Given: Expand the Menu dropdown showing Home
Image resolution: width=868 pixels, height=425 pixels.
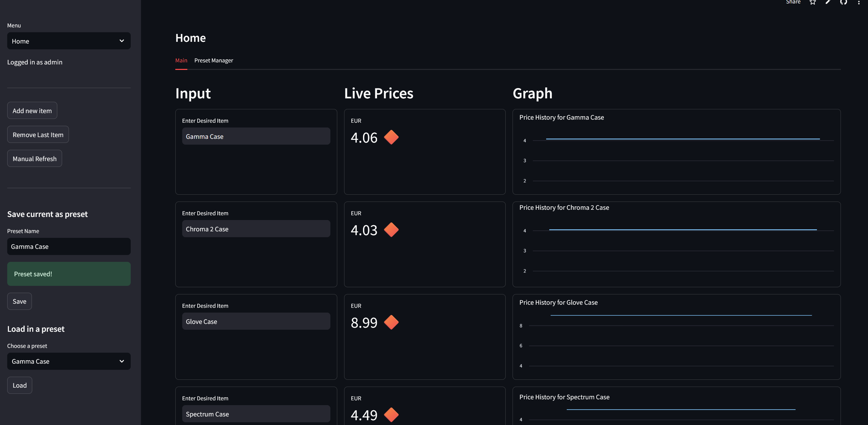Looking at the screenshot, I should [69, 41].
